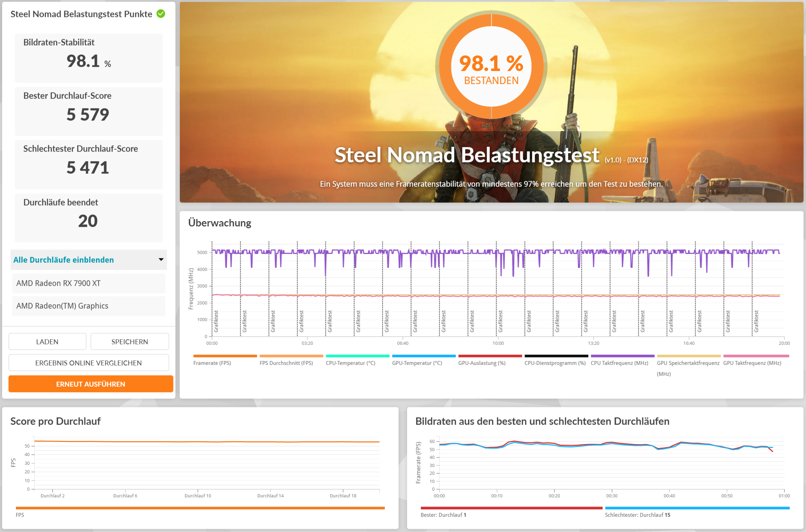Toggle GPU Speichertaktfrequenz legend swatch
Screen dimensions: 806x532
688,356
